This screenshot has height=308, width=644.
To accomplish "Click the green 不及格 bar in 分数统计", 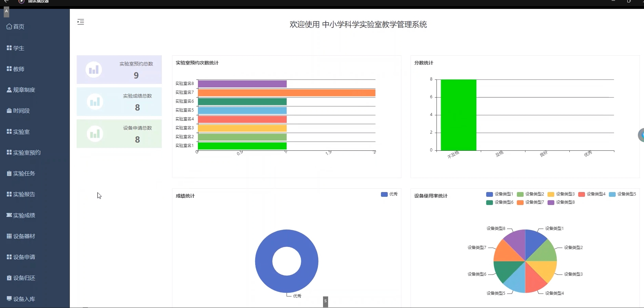I will click(458, 115).
